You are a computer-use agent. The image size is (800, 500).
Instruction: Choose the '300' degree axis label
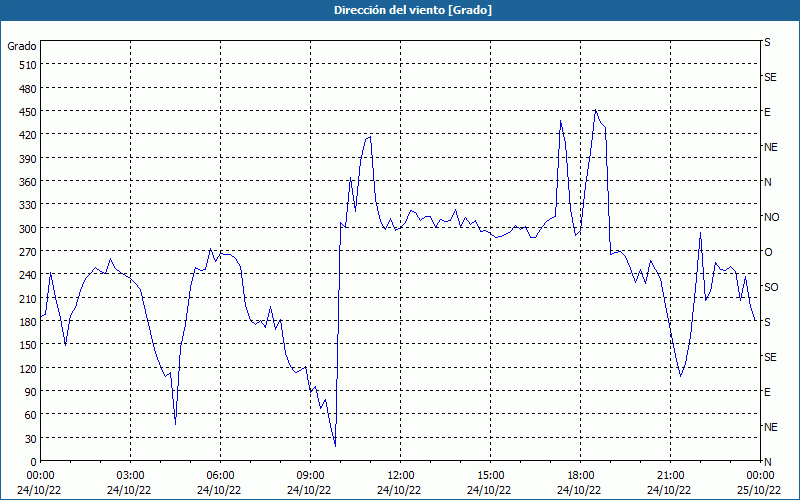point(29,229)
